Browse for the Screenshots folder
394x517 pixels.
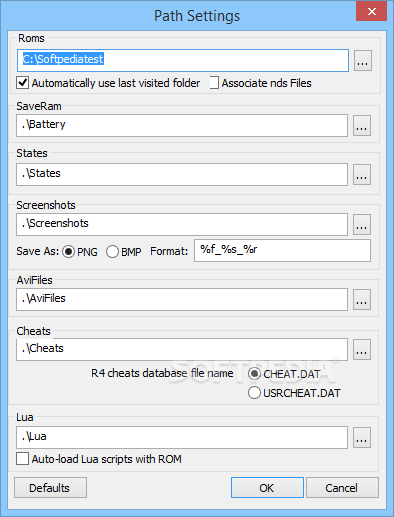click(x=362, y=224)
